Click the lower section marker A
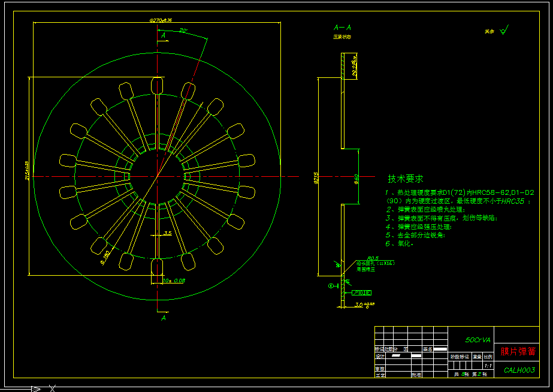This screenshot has height=392, width=553. click(164, 318)
